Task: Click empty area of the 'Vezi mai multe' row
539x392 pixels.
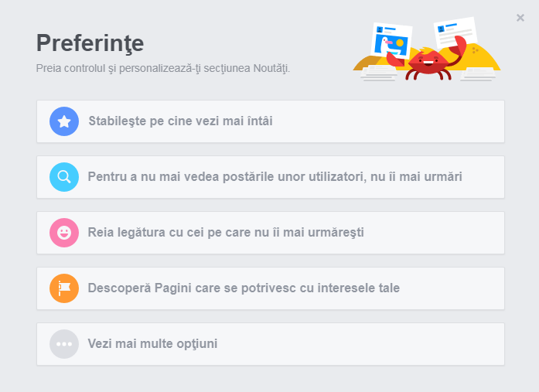Action: pos(361,344)
